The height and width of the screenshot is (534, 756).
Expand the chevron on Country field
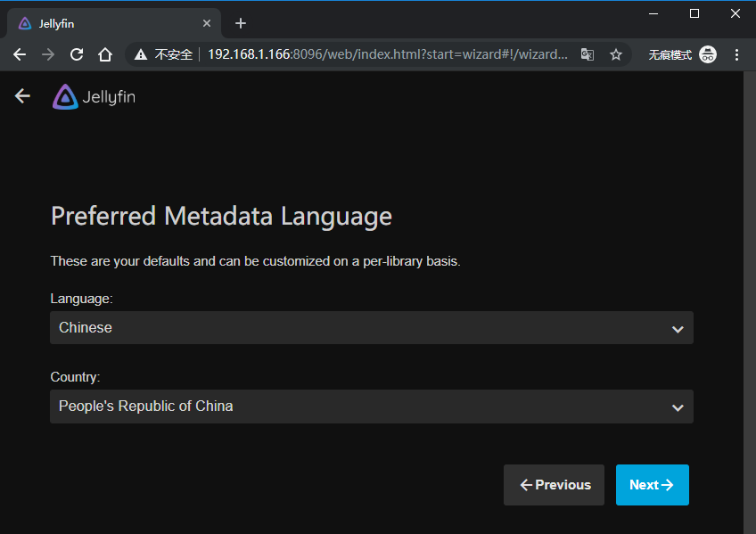pyautogui.click(x=678, y=407)
